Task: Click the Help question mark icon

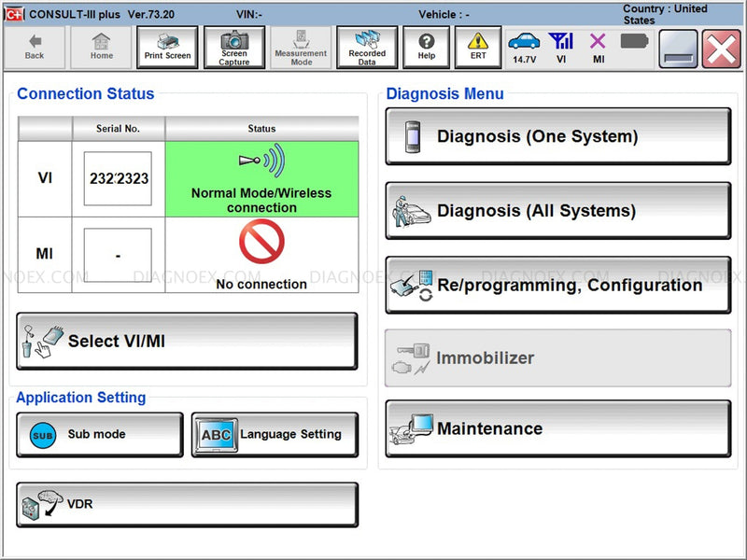Action: pos(426,47)
